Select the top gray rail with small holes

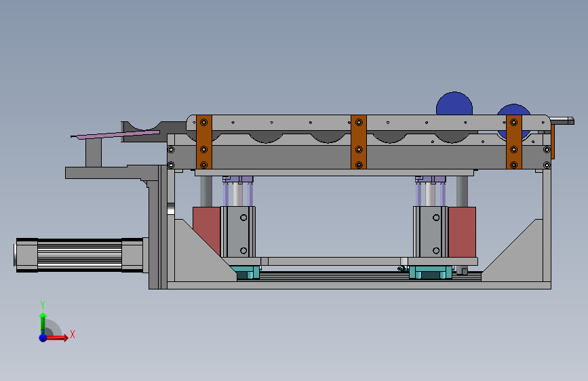(368, 123)
